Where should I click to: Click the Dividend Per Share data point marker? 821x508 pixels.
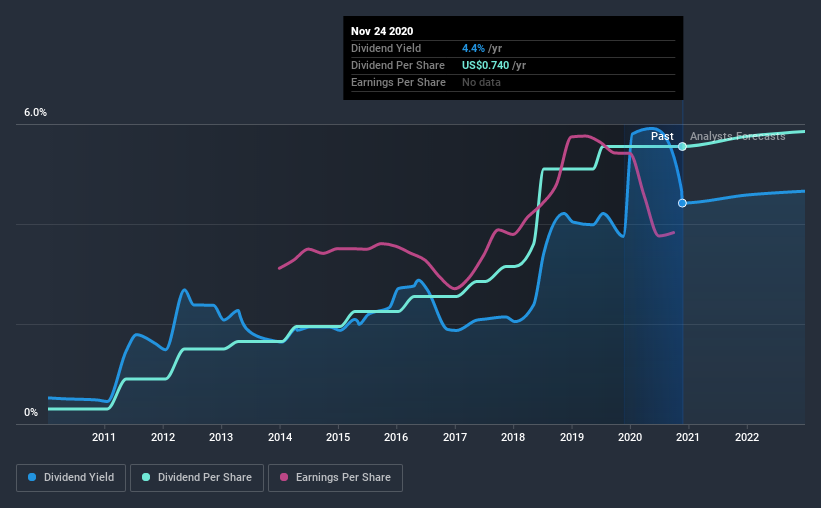682,147
